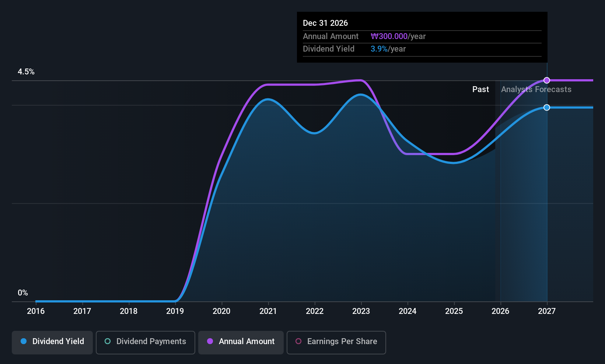Click the 4.5% axis gridline label

pos(26,72)
